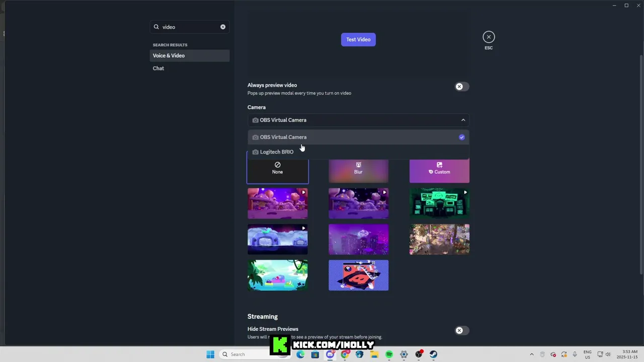
Task: Open Spotify from the taskbar
Action: pos(389,354)
